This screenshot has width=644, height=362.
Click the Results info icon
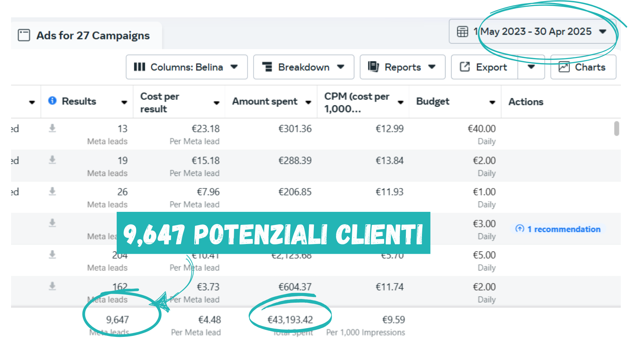52,101
